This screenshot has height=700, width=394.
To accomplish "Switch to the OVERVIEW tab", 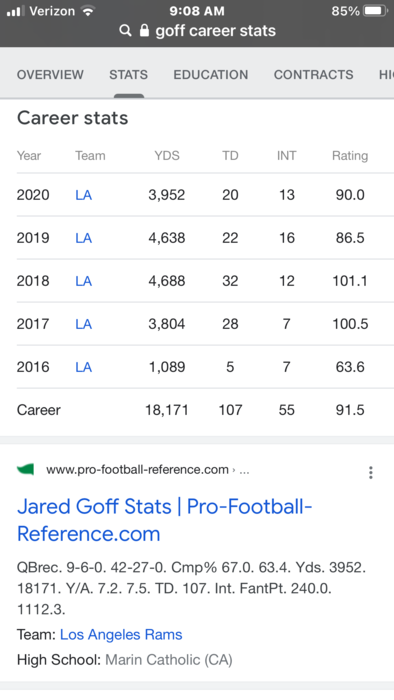I will coord(50,75).
